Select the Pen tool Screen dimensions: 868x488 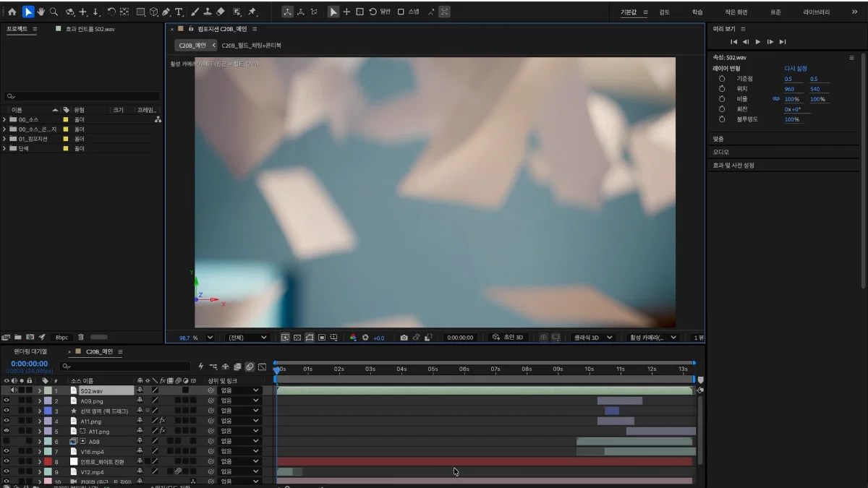tap(166, 12)
